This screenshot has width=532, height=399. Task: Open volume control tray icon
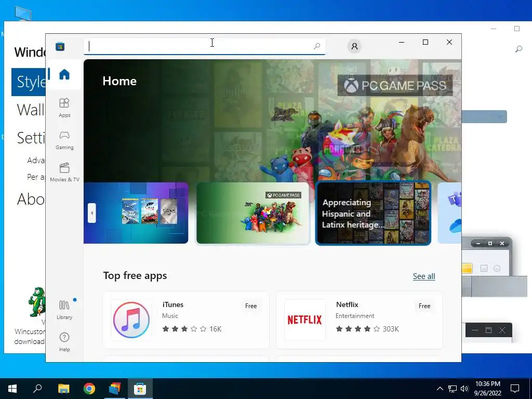(464, 389)
